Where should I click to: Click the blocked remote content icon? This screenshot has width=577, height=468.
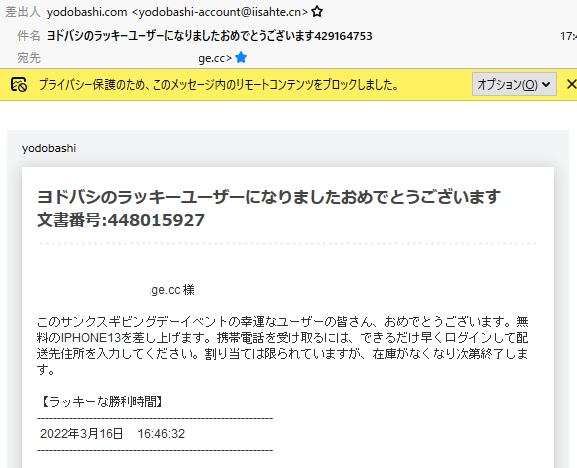coord(18,85)
